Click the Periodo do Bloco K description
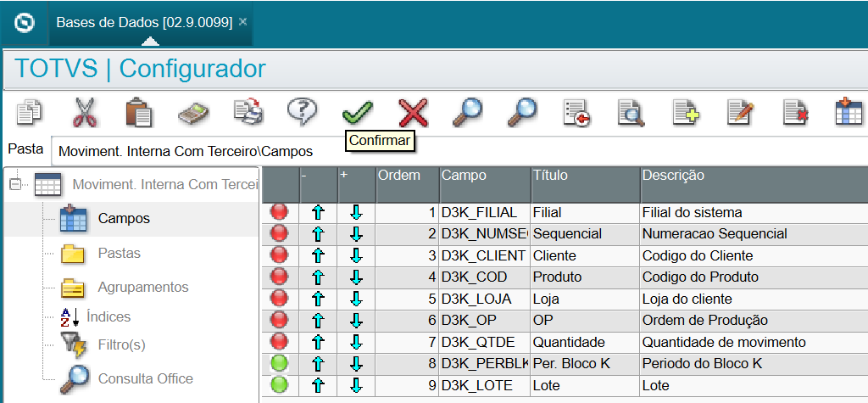 [x=754, y=364]
